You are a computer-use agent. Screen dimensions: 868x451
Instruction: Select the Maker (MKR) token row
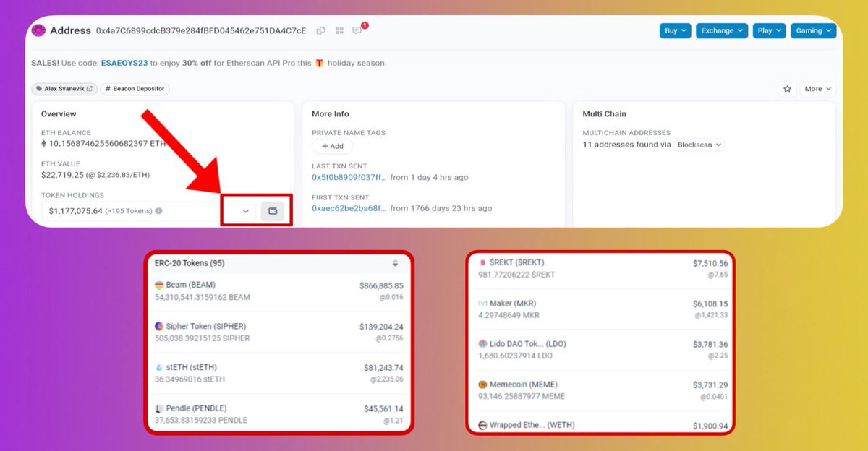pyautogui.click(x=601, y=309)
